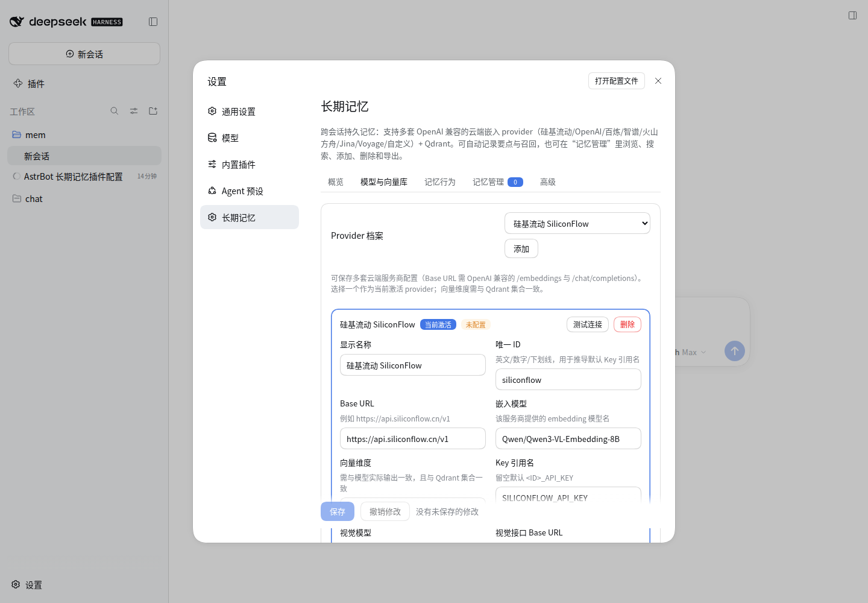Go to Agent 预设 section
Viewport: 868px width, 603px height.
pyautogui.click(x=250, y=191)
